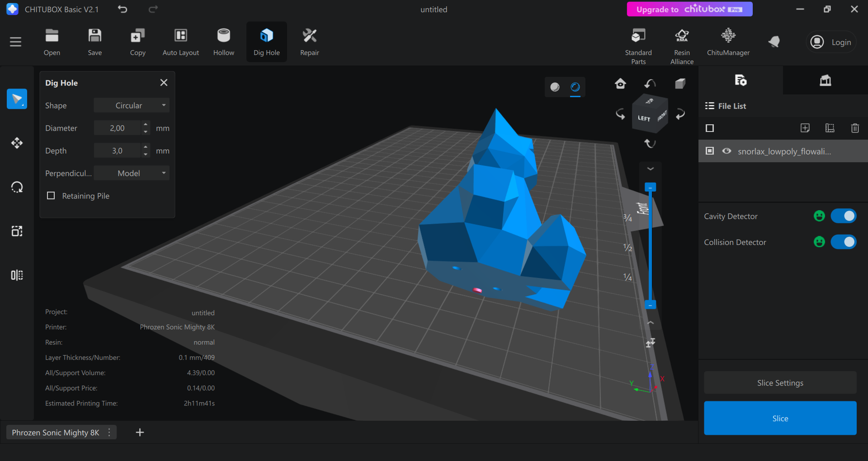Click inside the Depth input field
This screenshot has height=461, width=868.
tap(118, 151)
